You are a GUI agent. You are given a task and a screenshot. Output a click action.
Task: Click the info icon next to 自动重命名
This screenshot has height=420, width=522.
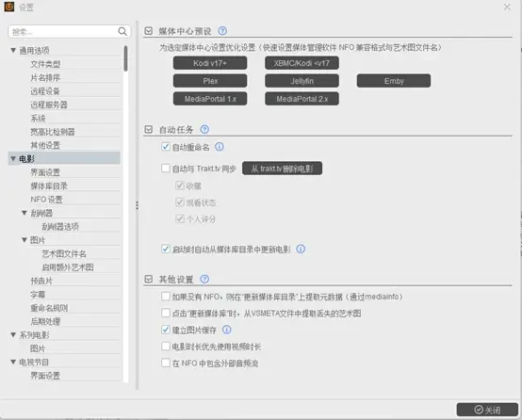[x=220, y=147]
